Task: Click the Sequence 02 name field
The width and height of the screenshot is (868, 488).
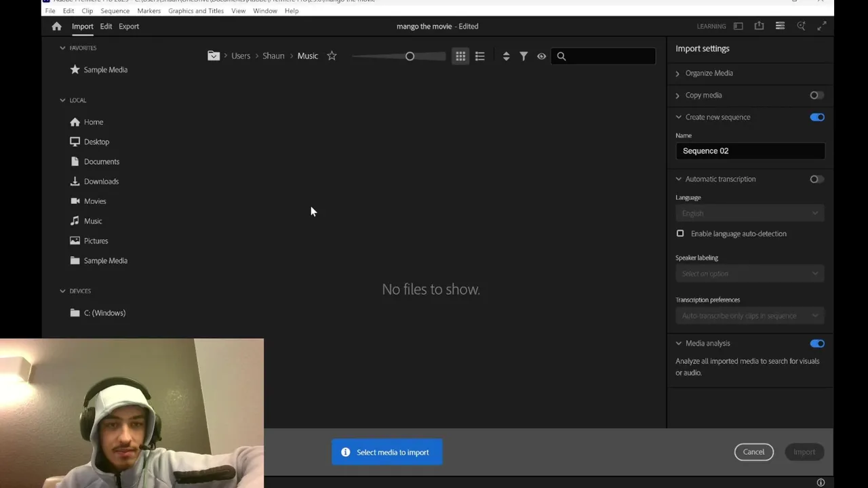Action: [x=750, y=151]
